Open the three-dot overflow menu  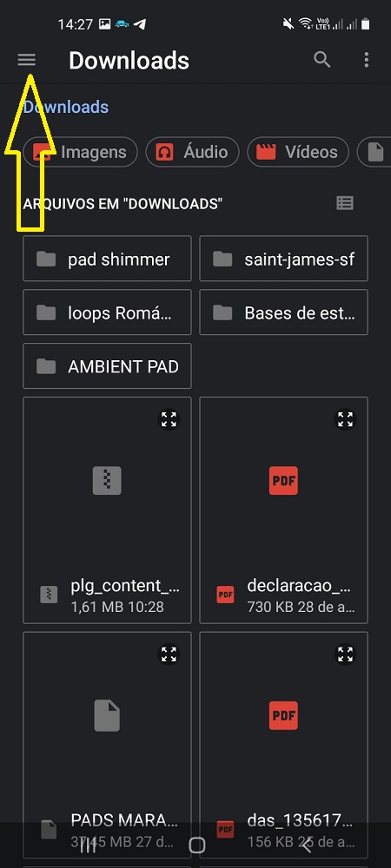tap(366, 60)
